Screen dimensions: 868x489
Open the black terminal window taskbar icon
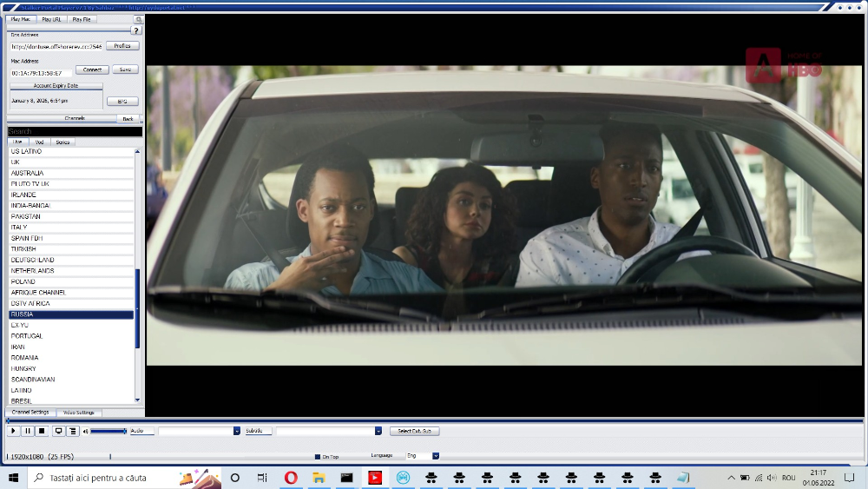(x=347, y=478)
